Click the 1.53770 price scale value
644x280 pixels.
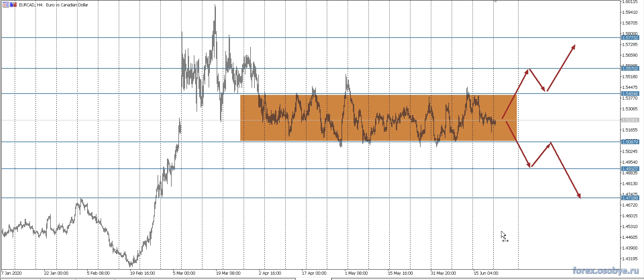click(x=630, y=98)
